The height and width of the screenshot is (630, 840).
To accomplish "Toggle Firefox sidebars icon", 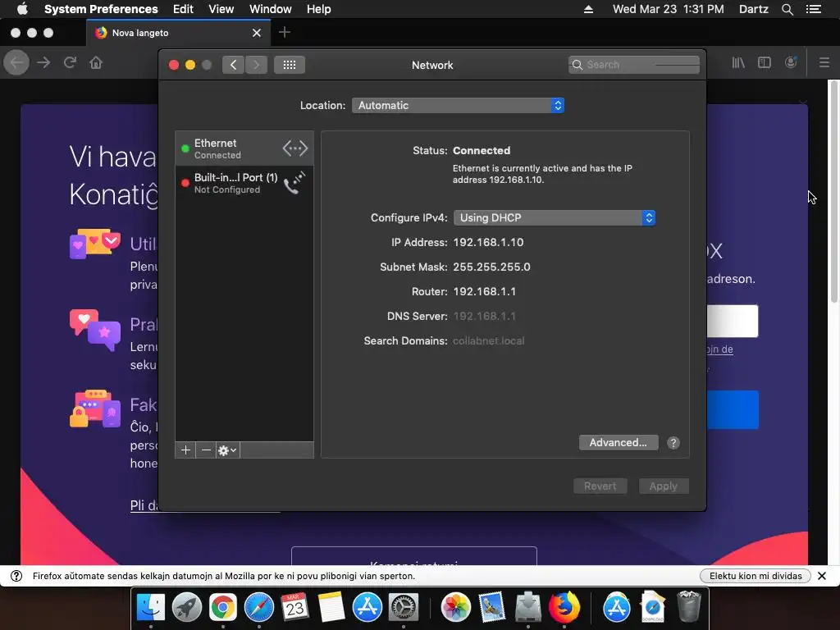I will (765, 62).
